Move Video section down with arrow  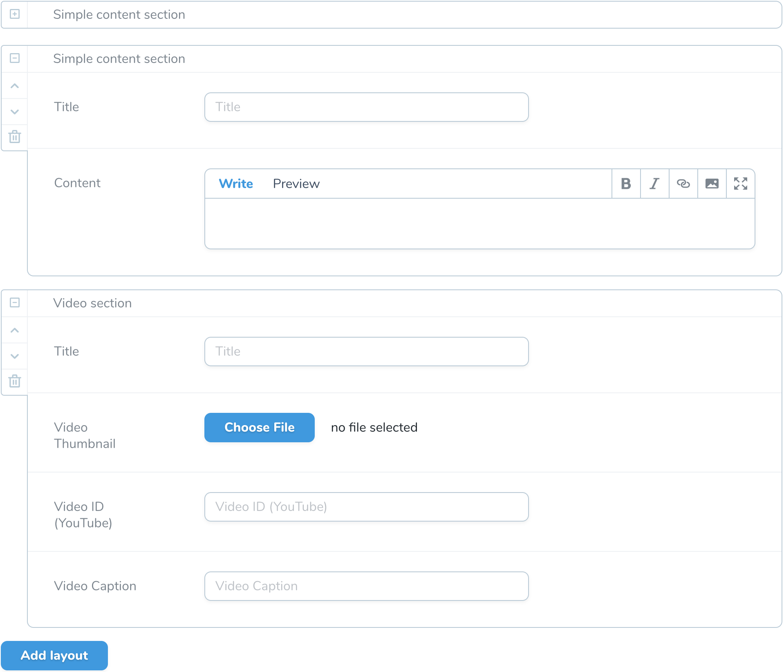click(x=15, y=356)
